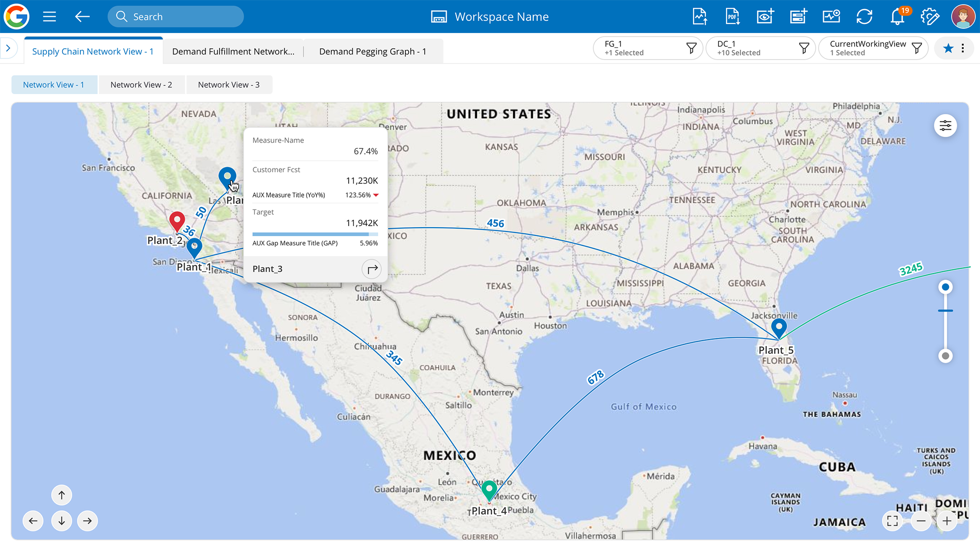This screenshot has width=980, height=551.
Task: Click the Measure-Name 67.4% value
Action: click(365, 151)
